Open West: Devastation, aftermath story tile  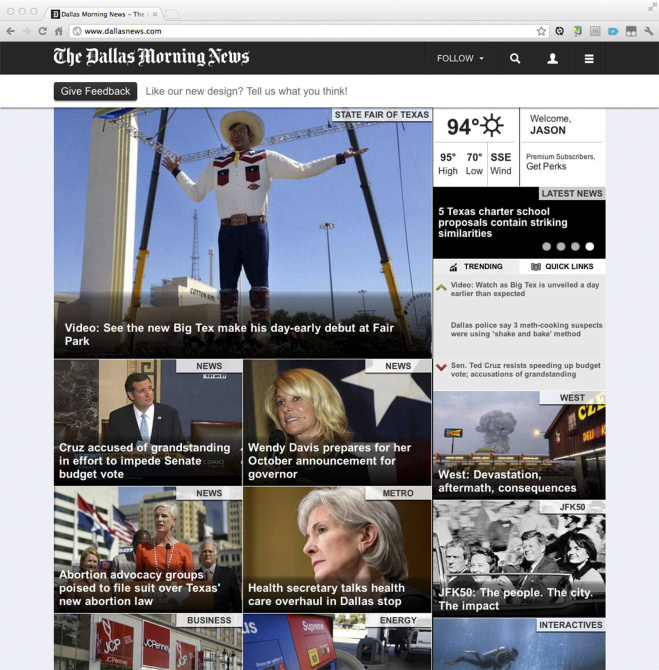(x=519, y=445)
